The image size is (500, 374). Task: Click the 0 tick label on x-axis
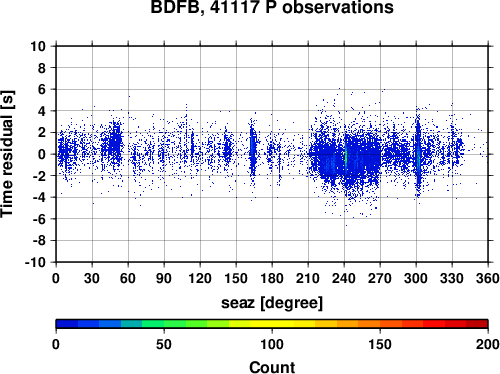pos(56,278)
